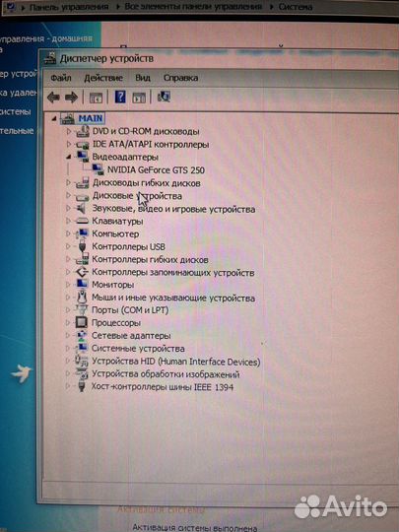The width and height of the screenshot is (399, 532).
Task: Click the Scan for hardware changes icon
Action: [164, 97]
